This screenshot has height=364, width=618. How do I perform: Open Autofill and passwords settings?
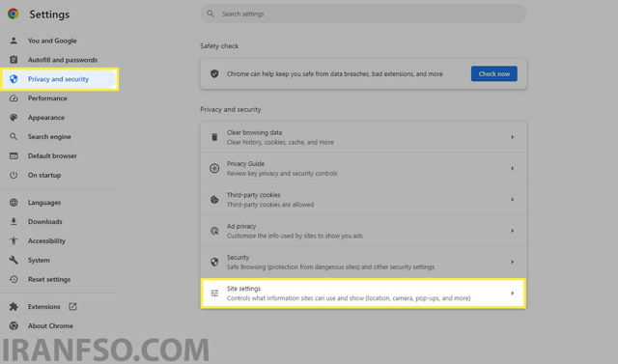click(x=62, y=60)
